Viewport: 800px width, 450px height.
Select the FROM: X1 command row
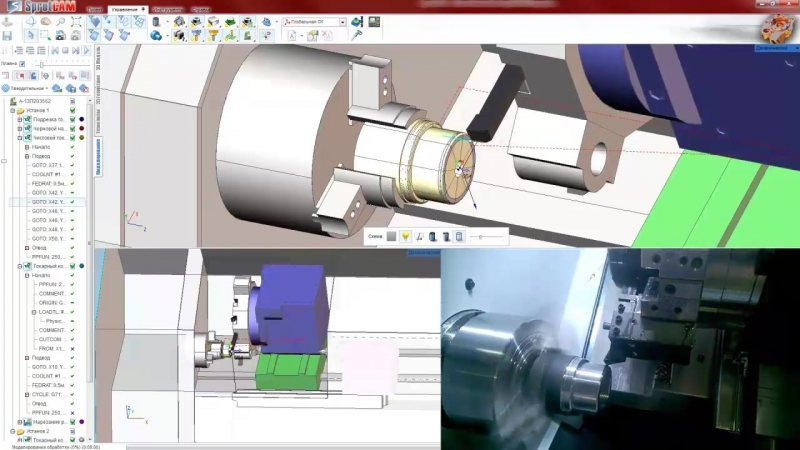tap(52, 348)
